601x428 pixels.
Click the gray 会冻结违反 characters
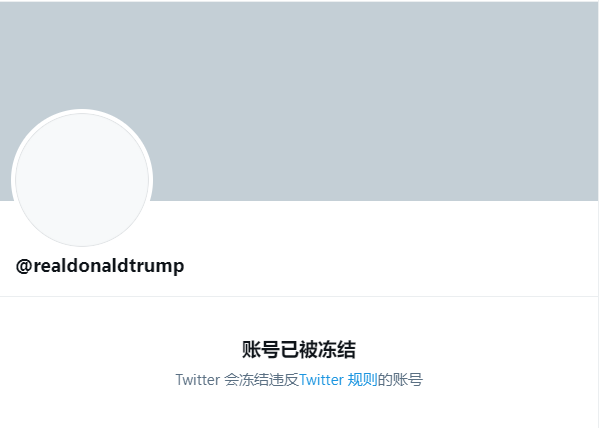(261, 380)
